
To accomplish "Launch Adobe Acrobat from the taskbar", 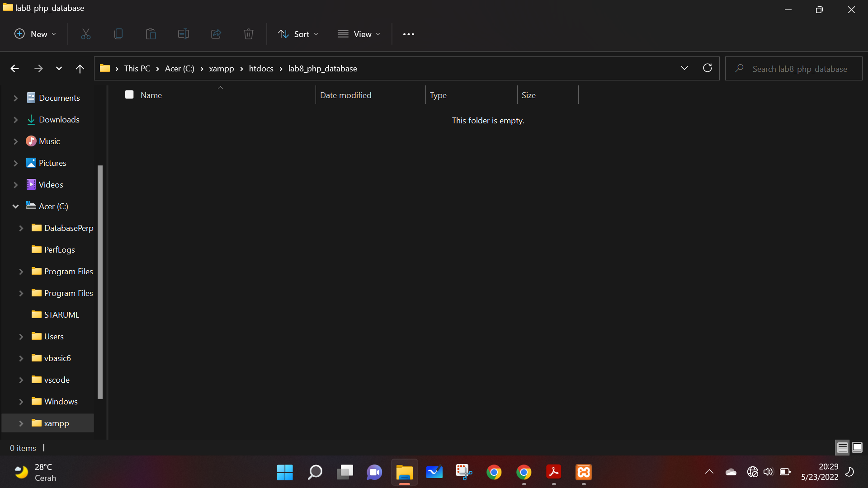I will [x=553, y=472].
